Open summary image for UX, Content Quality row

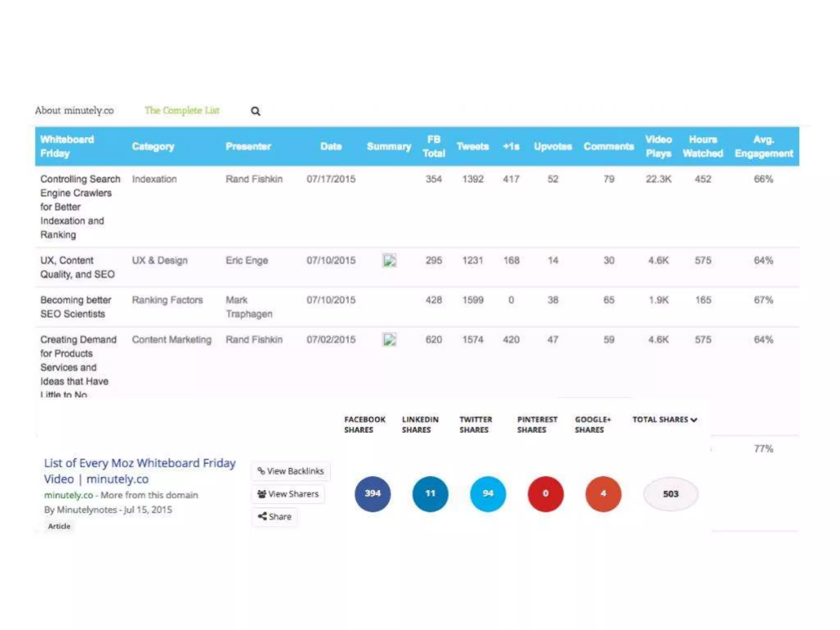pos(389,260)
